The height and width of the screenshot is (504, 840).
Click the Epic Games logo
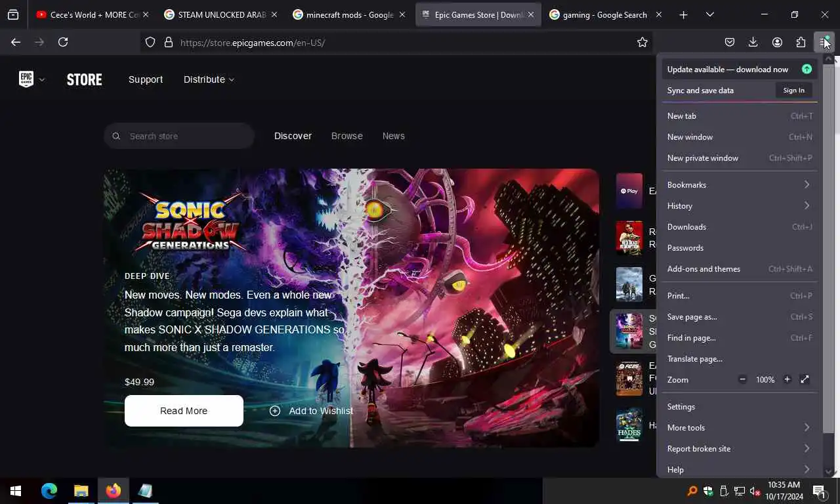pos(26,79)
